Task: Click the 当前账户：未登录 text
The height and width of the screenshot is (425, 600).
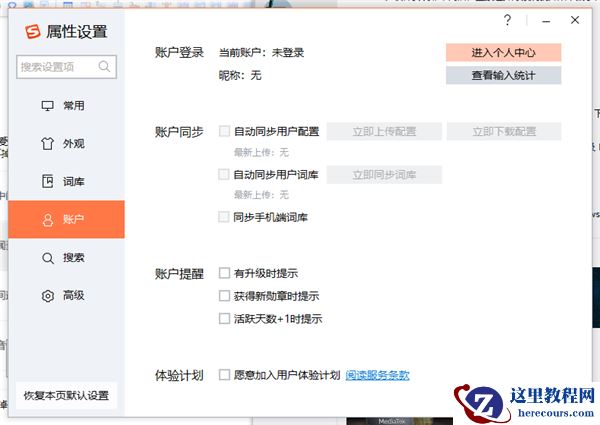Action: (x=261, y=52)
